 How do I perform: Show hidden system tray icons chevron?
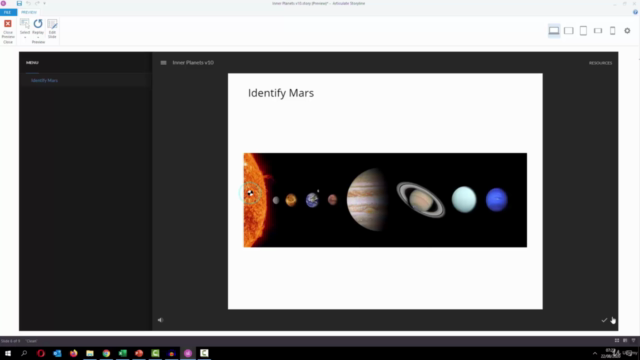(595, 353)
